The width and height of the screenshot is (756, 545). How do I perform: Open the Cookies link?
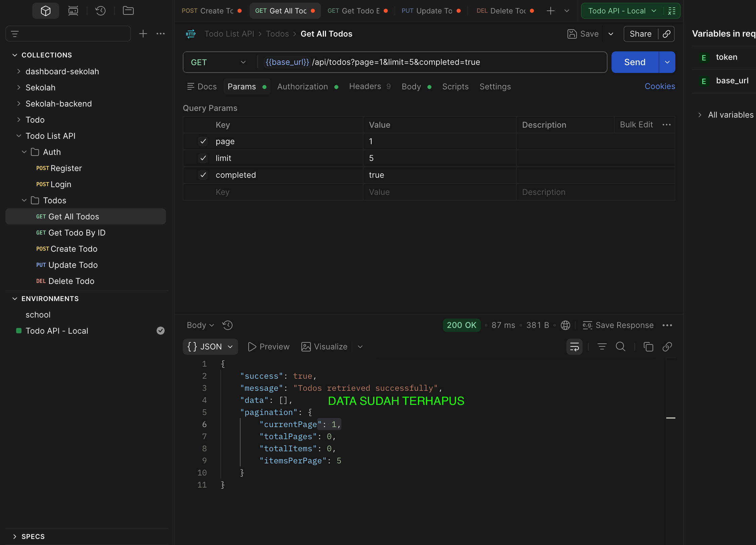click(x=660, y=87)
